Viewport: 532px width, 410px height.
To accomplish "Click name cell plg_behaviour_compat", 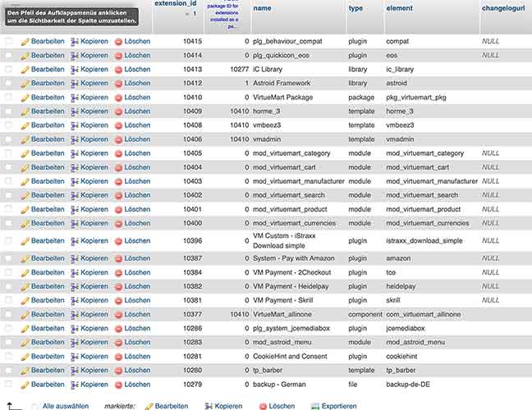I will [x=287, y=41].
